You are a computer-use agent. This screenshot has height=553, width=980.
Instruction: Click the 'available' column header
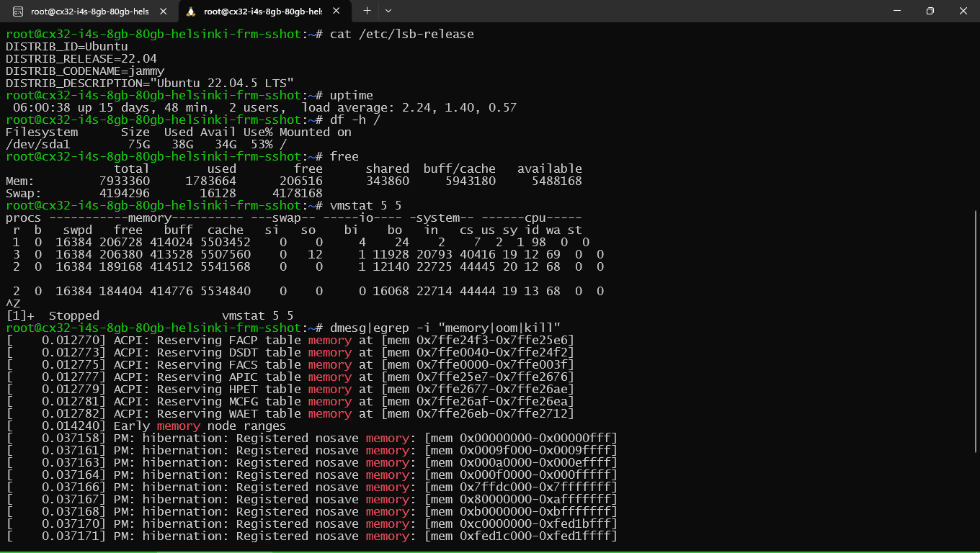pyautogui.click(x=550, y=168)
